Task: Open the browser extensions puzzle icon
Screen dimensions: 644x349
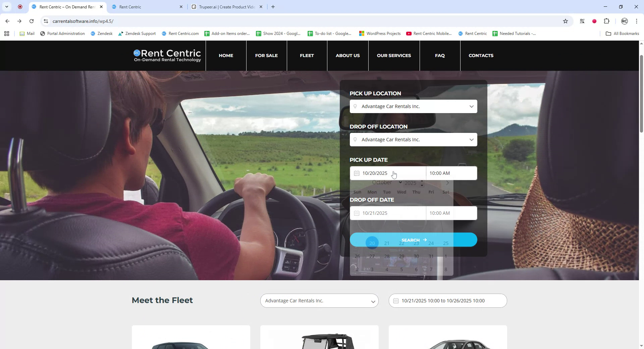Action: pos(607,21)
